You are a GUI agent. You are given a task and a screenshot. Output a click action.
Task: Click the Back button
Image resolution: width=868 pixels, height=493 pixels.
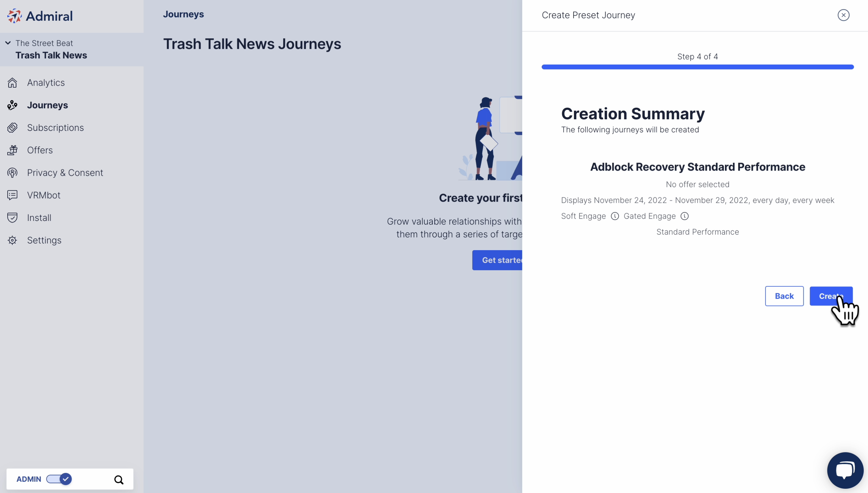point(784,296)
